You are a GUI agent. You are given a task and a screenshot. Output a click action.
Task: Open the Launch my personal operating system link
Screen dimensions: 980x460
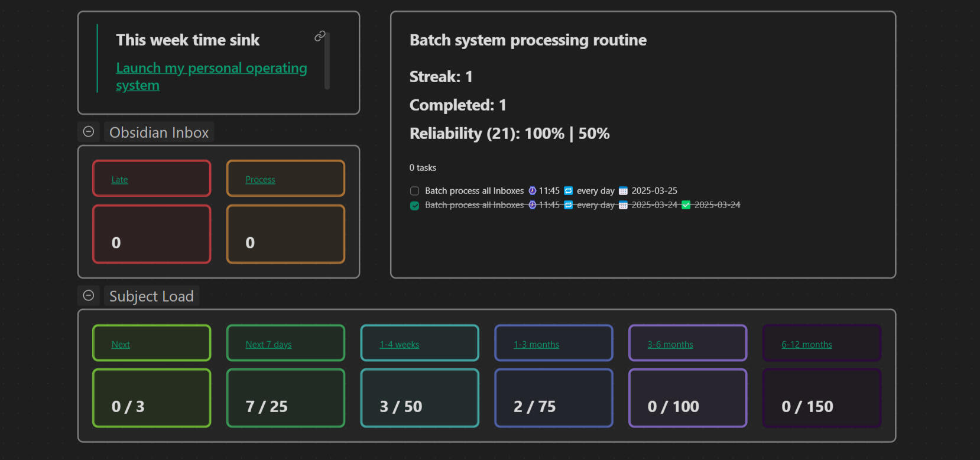point(211,69)
